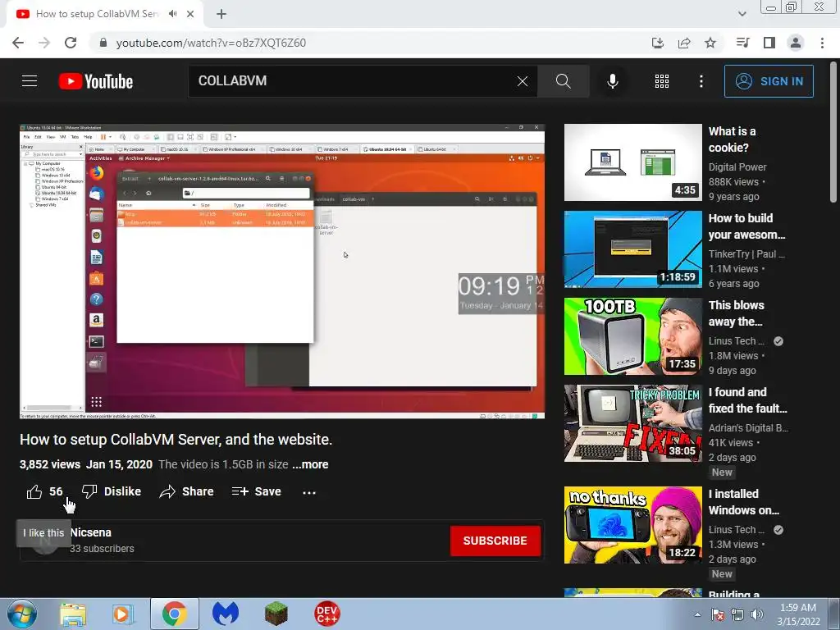
Task: Mute tab via the speaker icon on tab
Action: click(172, 14)
